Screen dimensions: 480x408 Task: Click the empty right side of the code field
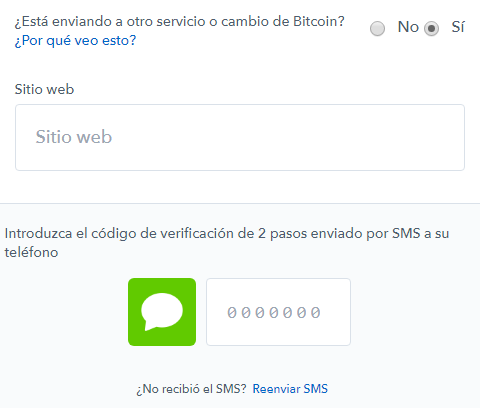(335, 312)
